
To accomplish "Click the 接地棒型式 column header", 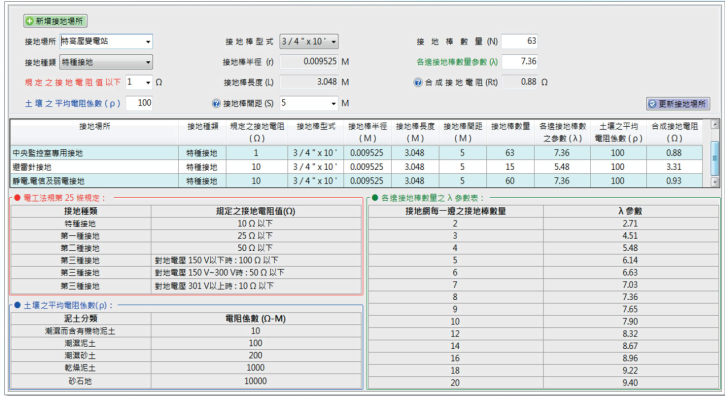I will pos(315,132).
